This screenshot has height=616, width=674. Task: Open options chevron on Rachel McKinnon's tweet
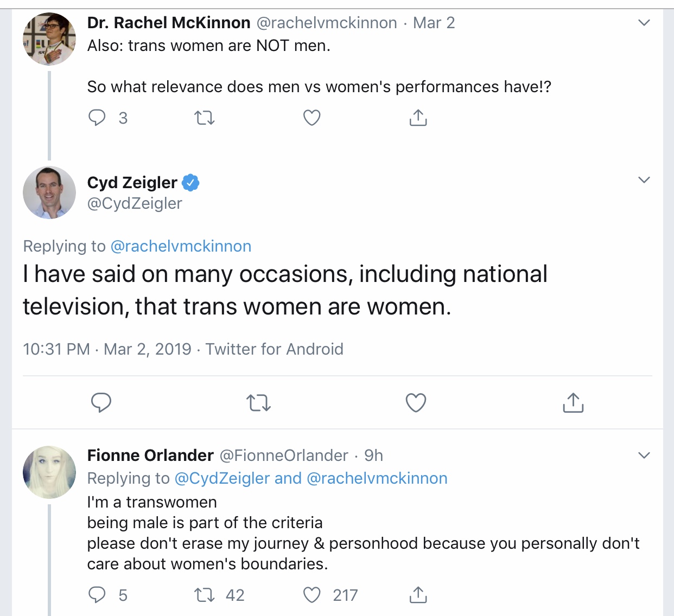pyautogui.click(x=644, y=23)
